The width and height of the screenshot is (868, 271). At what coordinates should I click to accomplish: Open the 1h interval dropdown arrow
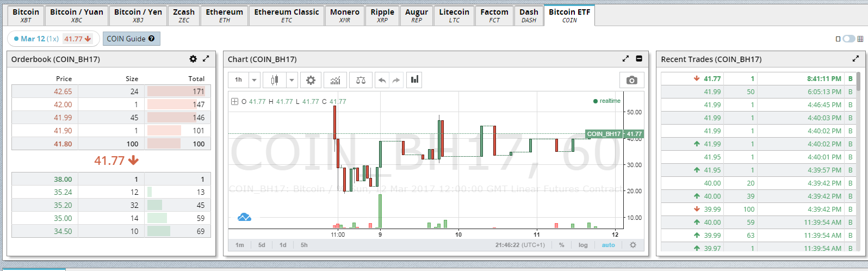coord(255,80)
